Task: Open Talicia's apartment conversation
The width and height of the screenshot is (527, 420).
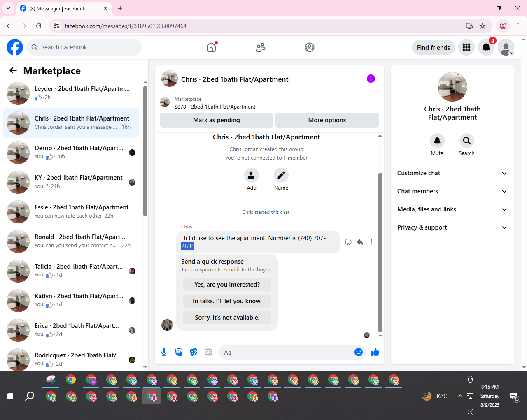Action: click(71, 271)
